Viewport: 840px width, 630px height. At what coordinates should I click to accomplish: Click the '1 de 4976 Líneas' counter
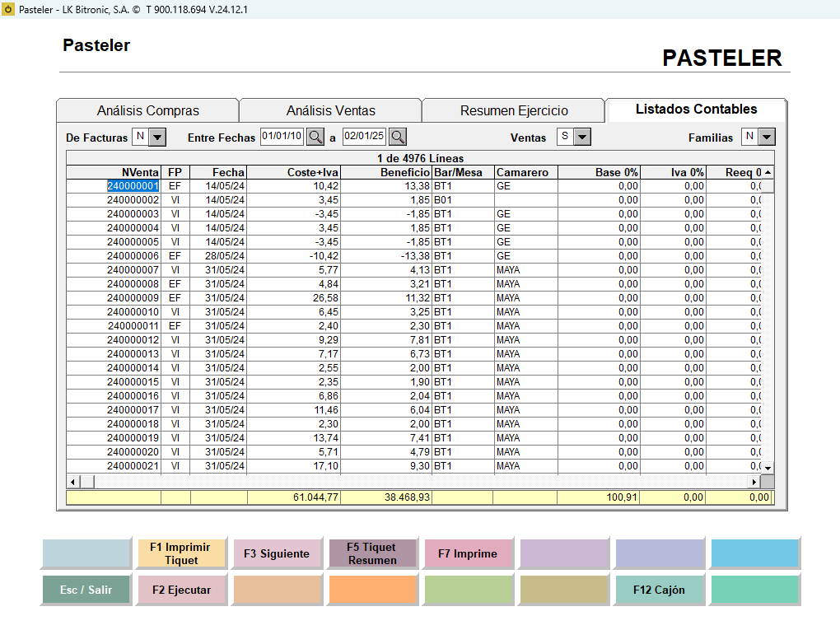420,159
